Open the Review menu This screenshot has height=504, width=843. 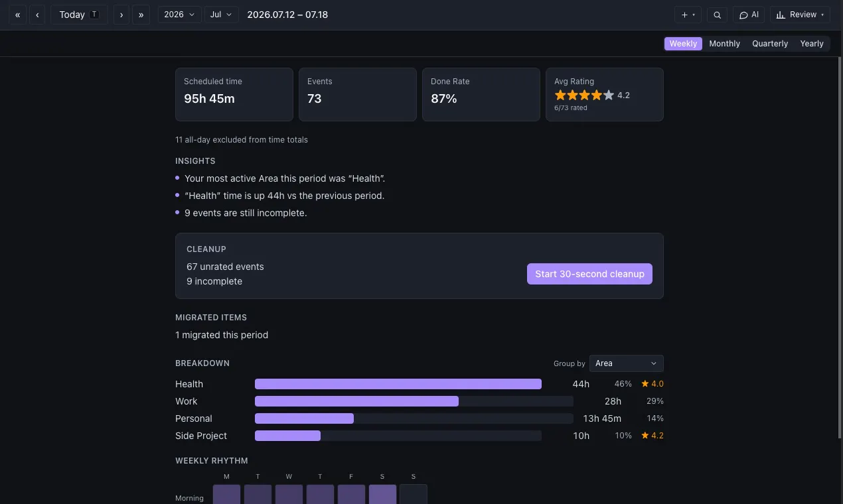800,15
